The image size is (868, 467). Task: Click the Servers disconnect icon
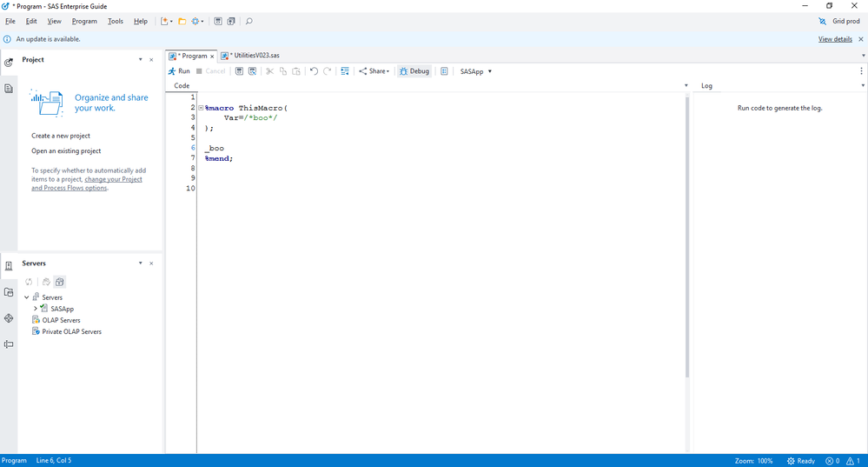pos(47,282)
